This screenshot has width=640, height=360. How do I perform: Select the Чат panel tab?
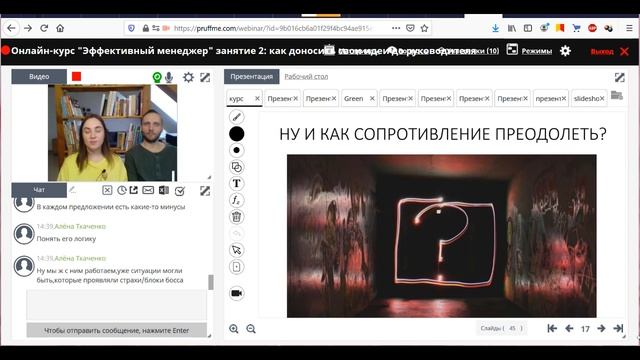click(x=39, y=190)
